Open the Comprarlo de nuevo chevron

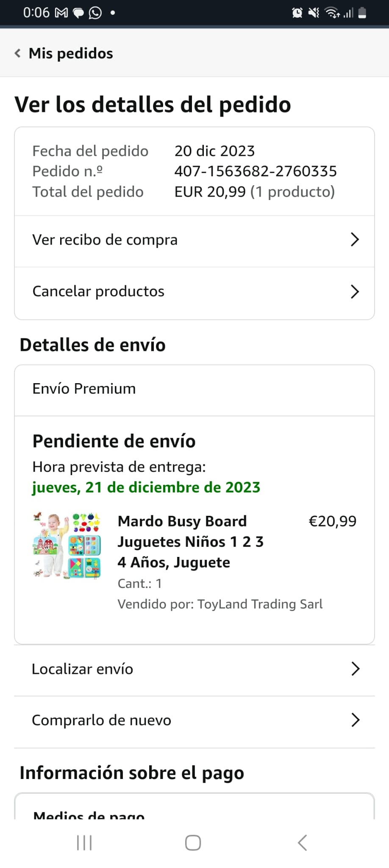pos(355,720)
